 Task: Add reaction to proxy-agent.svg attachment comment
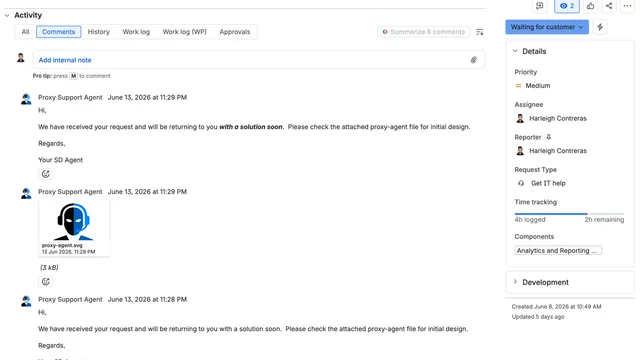coord(45,282)
